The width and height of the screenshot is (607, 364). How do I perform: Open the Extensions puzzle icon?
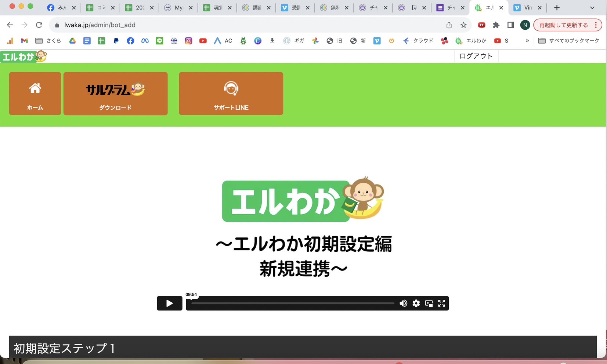tap(496, 25)
